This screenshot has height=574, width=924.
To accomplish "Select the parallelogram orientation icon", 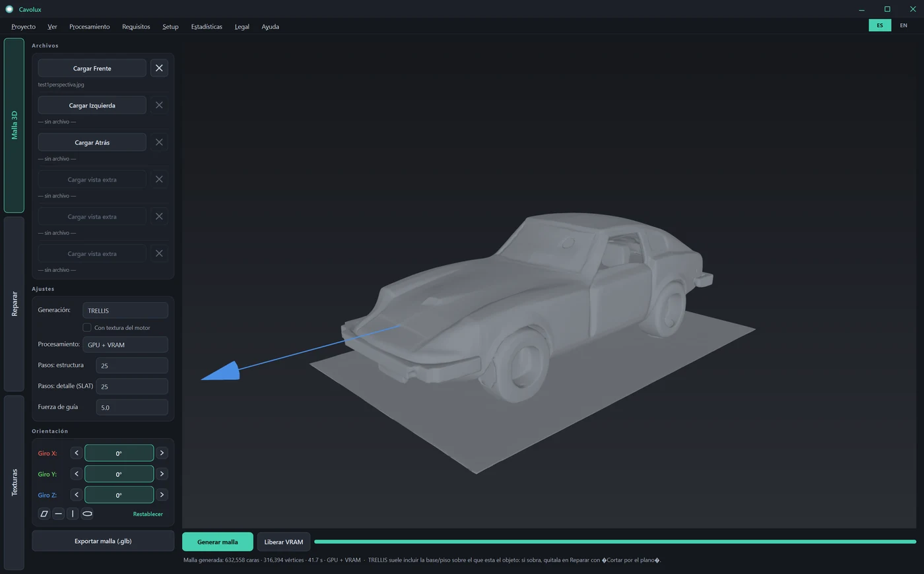I will tap(44, 513).
